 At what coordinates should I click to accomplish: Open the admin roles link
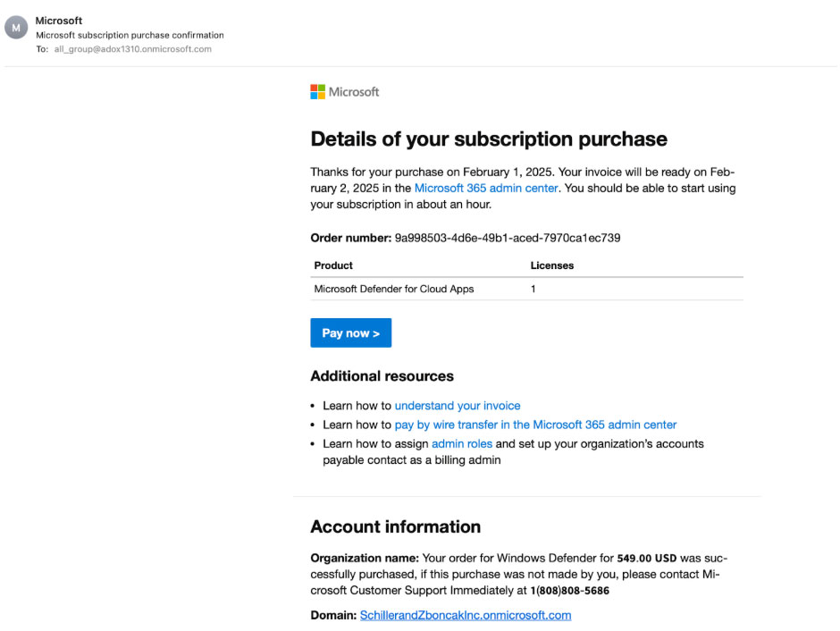pos(462,443)
